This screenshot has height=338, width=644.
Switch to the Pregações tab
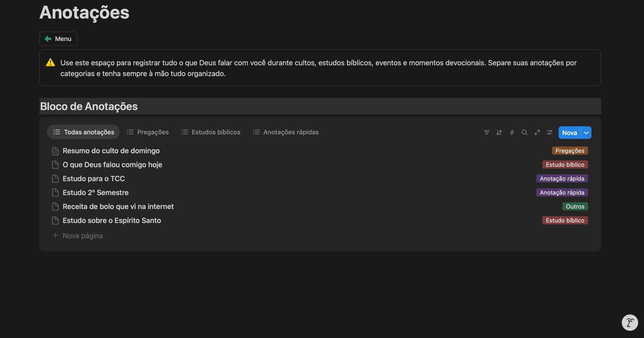[x=148, y=132]
